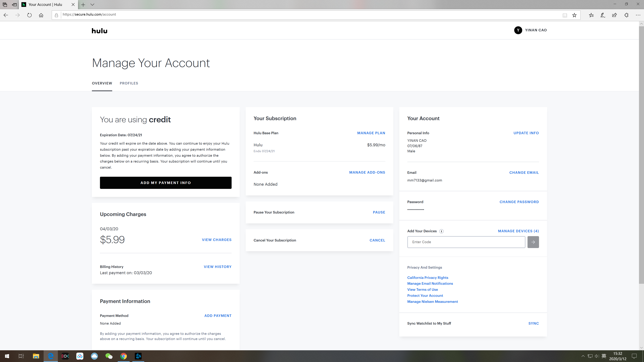Add page to favorites star
This screenshot has width=644, height=362.
click(x=574, y=15)
